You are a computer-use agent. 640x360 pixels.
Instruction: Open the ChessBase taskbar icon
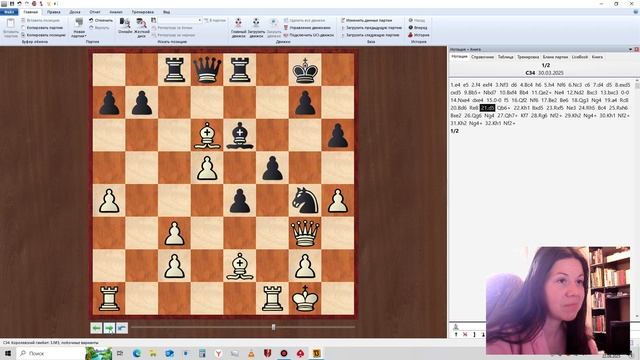[x=317, y=353]
